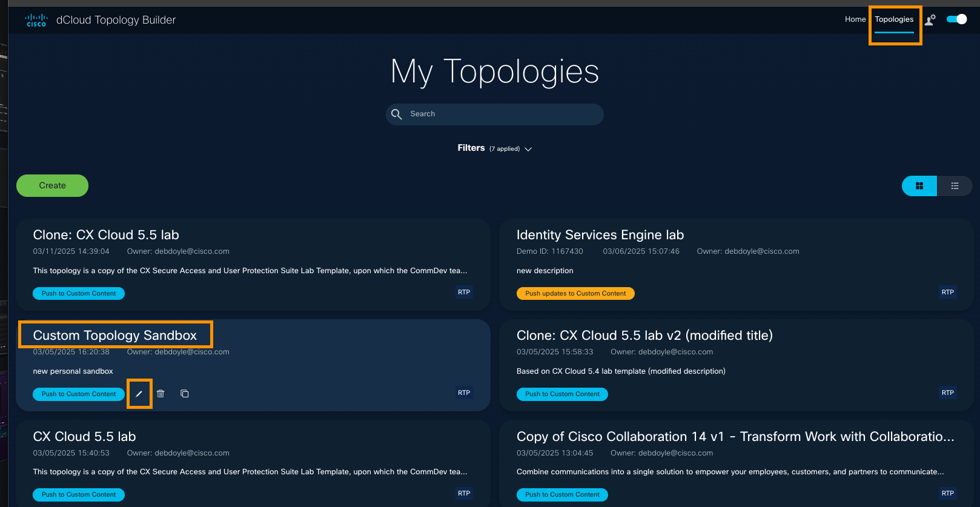Click the timestamp 03/05/2025 13:04:45
The height and width of the screenshot is (507, 980).
pos(555,453)
